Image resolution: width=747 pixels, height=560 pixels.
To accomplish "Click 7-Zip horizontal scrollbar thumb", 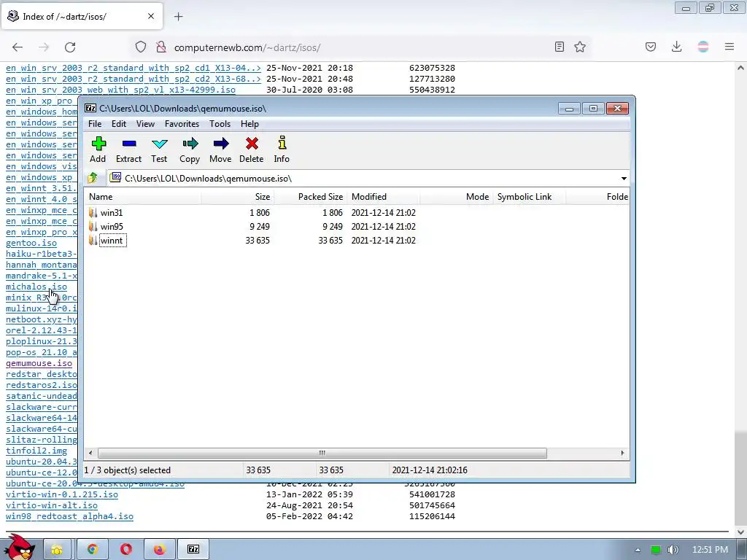I will [322, 453].
